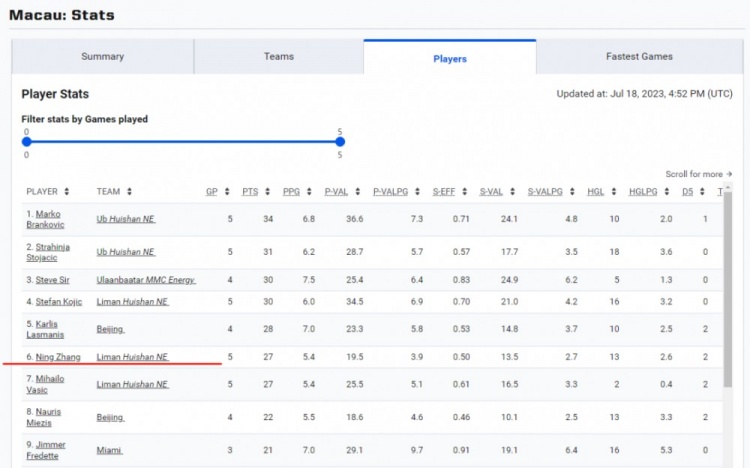
Task: Click the maximum games played slider handle
Action: coord(340,142)
